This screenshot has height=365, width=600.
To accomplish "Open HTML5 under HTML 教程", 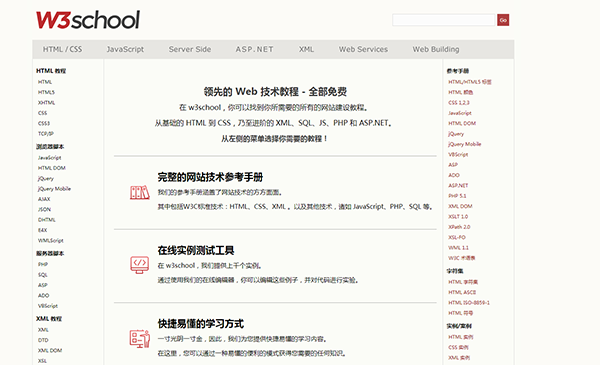I will (46, 92).
